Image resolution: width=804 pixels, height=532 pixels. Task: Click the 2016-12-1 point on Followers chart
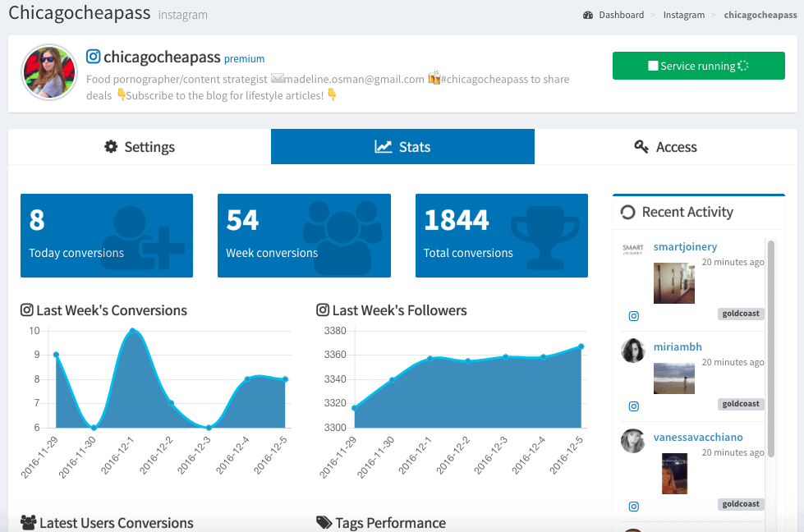point(430,358)
